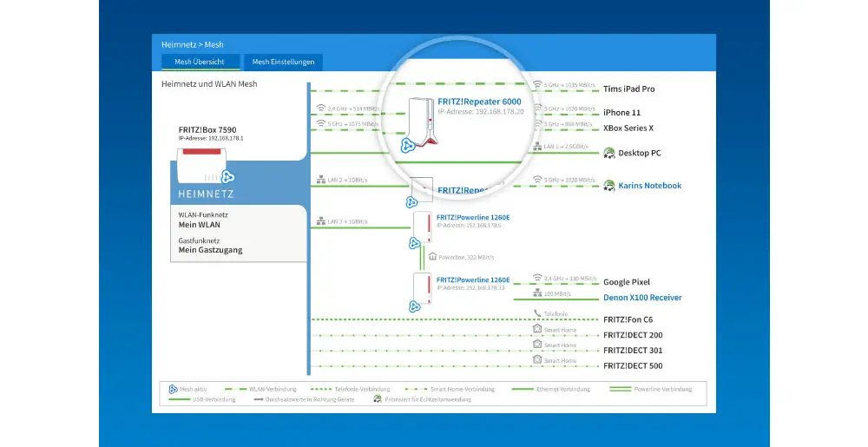Click the Powerline-Verbindung legend entry
The width and height of the screenshot is (868, 447).
tap(651, 389)
